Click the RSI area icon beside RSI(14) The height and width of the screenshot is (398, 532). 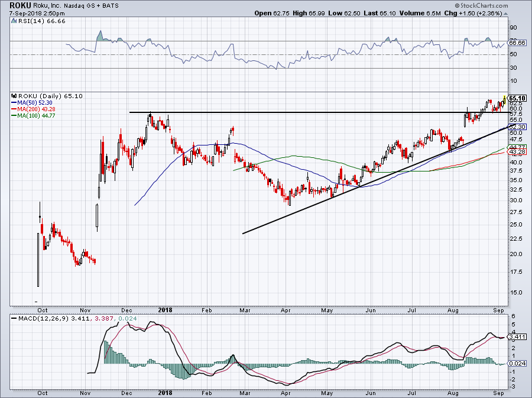point(14,21)
